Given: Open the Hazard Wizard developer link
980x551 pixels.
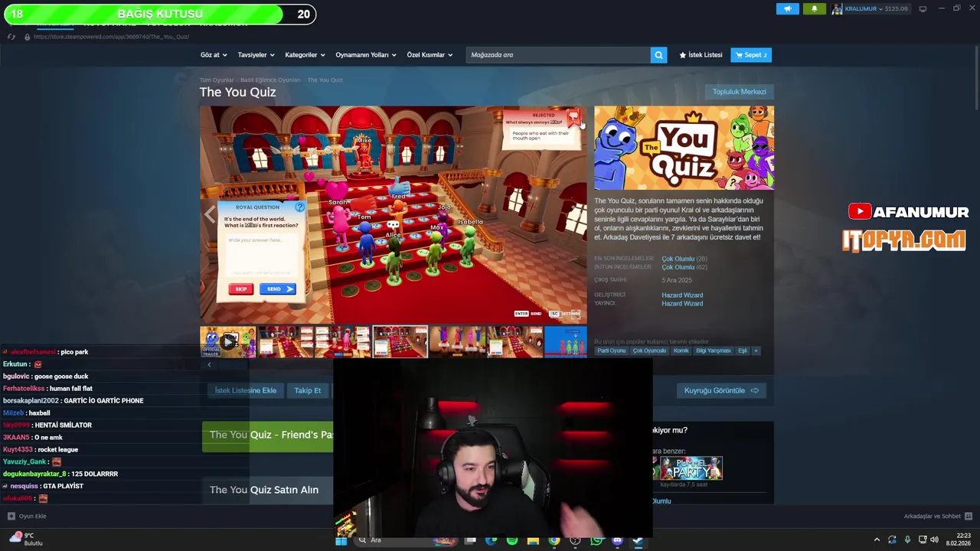Looking at the screenshot, I should [682, 295].
